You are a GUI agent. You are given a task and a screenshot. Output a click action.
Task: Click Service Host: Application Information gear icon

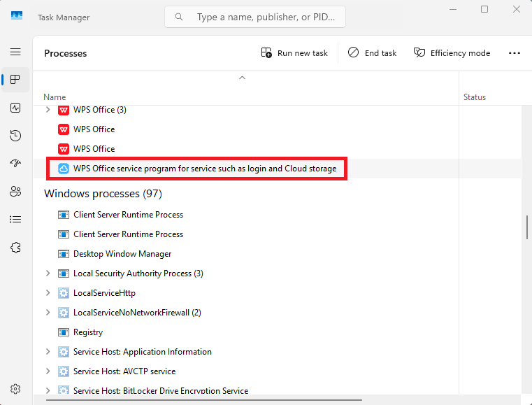pos(64,352)
